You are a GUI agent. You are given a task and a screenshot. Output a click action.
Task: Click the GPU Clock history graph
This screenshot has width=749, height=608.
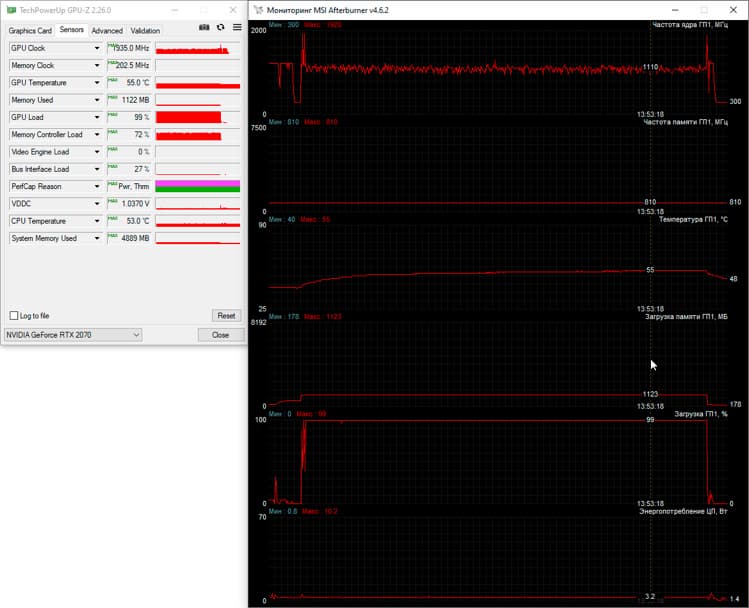pos(198,48)
